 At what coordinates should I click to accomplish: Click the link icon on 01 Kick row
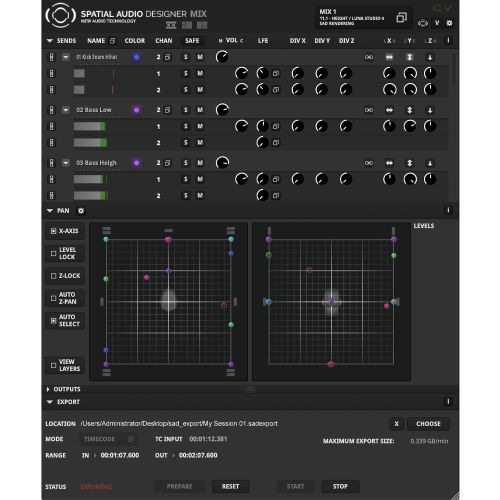click(x=369, y=57)
